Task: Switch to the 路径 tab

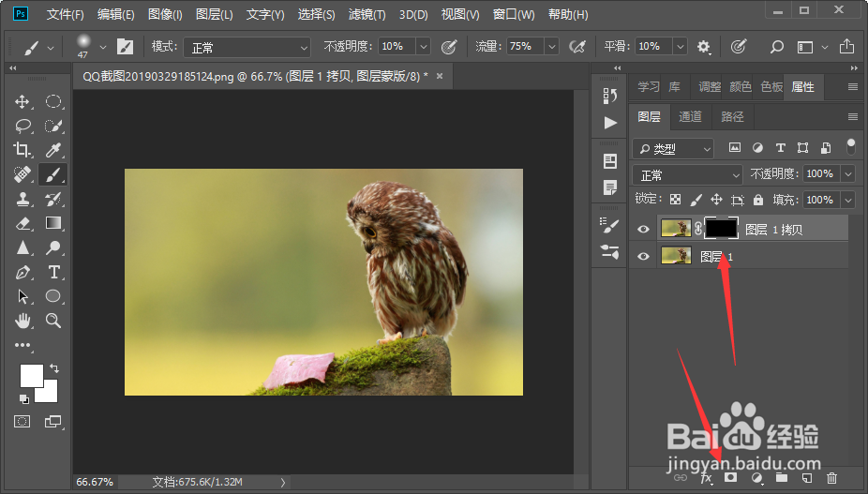Action: [732, 116]
